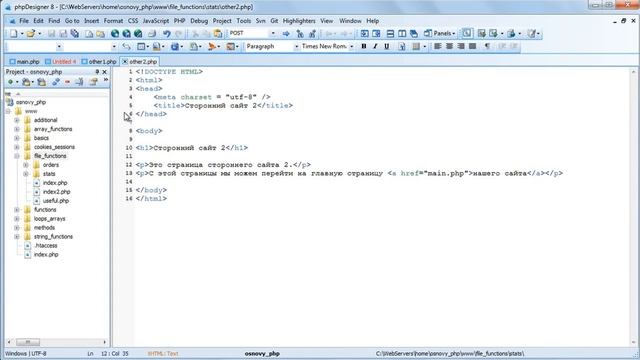Expand the string_functions folder
The width and height of the screenshot is (640, 360).
17,237
